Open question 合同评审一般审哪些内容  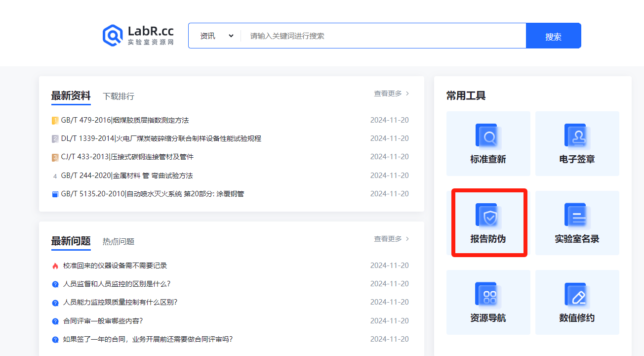103,321
